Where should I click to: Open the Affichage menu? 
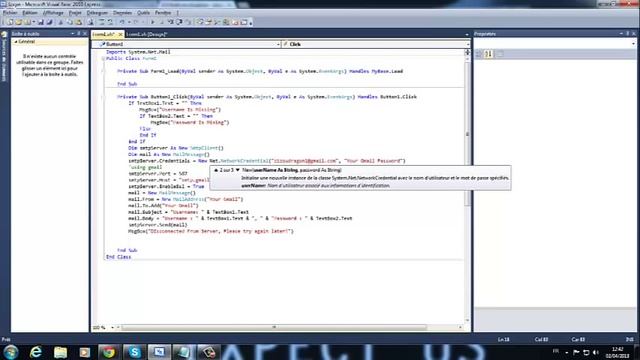[53, 13]
